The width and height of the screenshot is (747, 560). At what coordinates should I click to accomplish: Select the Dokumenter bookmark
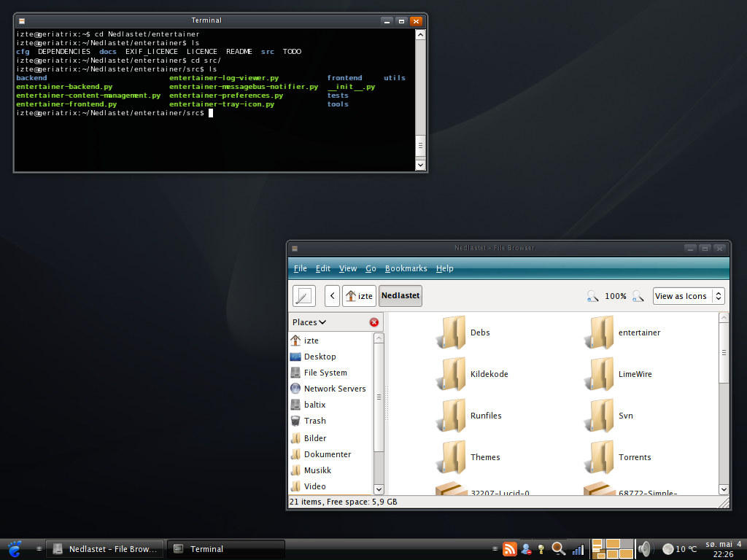330,454
